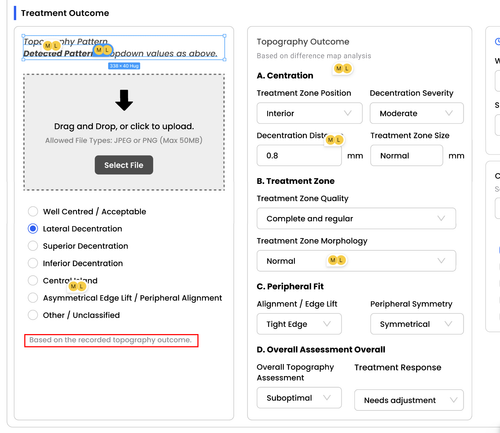The height and width of the screenshot is (433, 500).
Task: Click the 'B. Treatment Zone' section heading
Action: click(295, 181)
